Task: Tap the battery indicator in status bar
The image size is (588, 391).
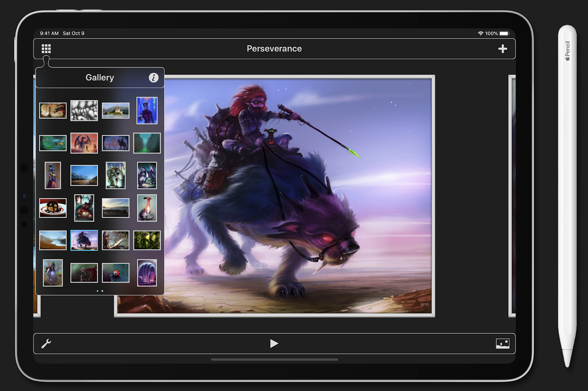Action: (x=504, y=33)
